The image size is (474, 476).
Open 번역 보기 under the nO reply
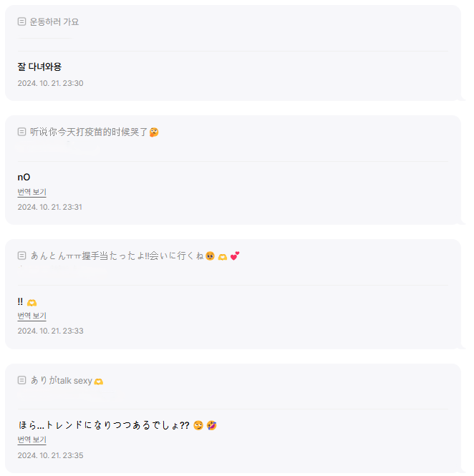(32, 192)
